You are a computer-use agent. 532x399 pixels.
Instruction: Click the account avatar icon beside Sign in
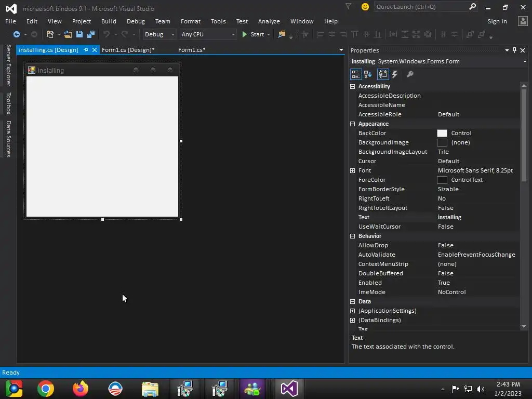click(x=523, y=21)
